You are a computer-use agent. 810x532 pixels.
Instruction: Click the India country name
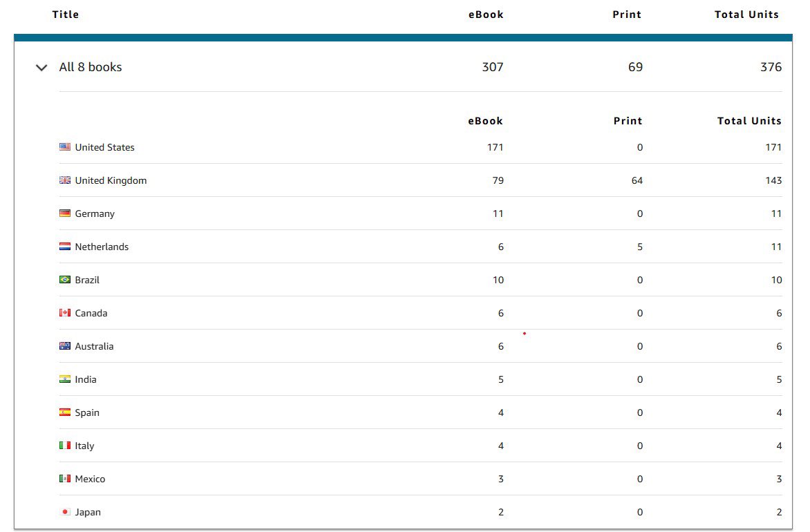pos(86,379)
